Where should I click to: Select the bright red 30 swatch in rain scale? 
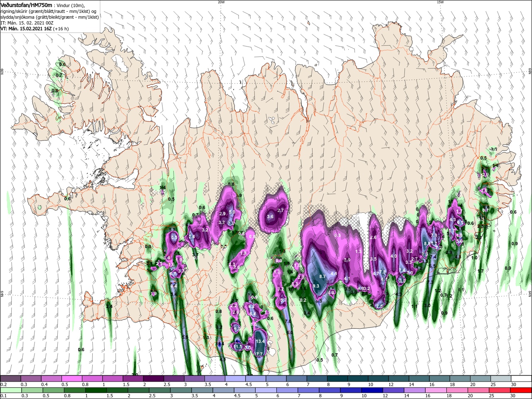(x=521, y=390)
